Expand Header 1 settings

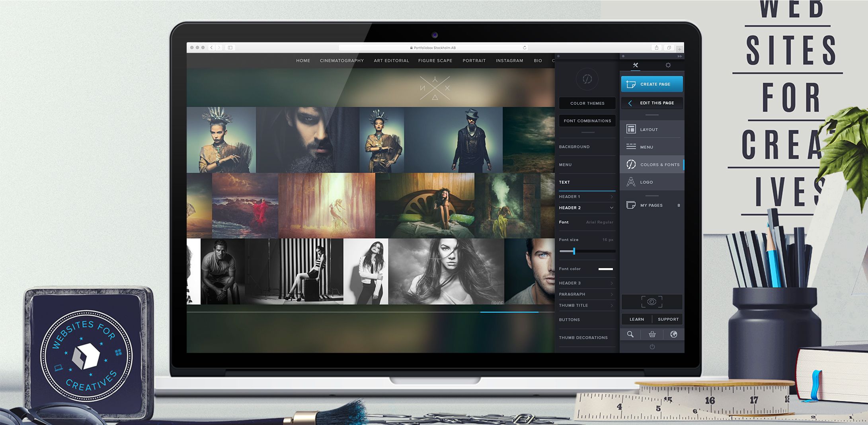tap(587, 197)
